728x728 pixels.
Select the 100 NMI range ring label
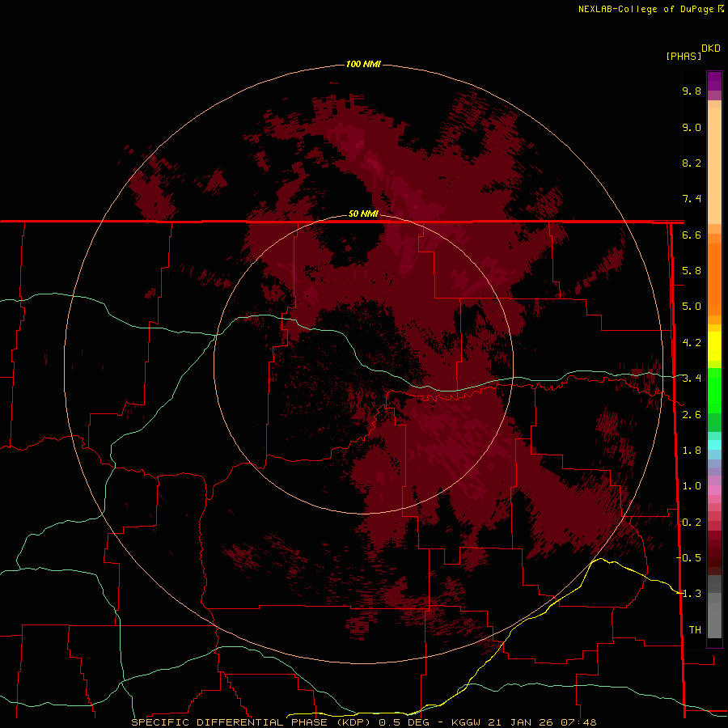[x=363, y=64]
